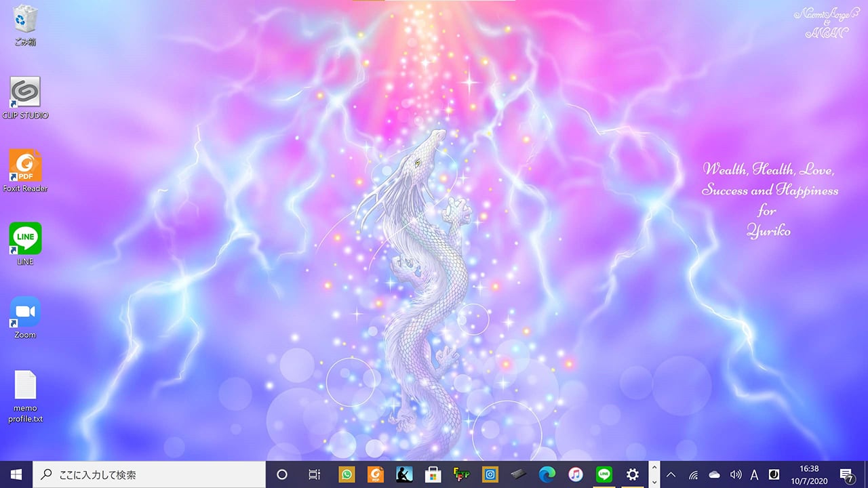The height and width of the screenshot is (488, 868).
Task: Select the Zoom desktop shortcut
Action: click(x=25, y=317)
